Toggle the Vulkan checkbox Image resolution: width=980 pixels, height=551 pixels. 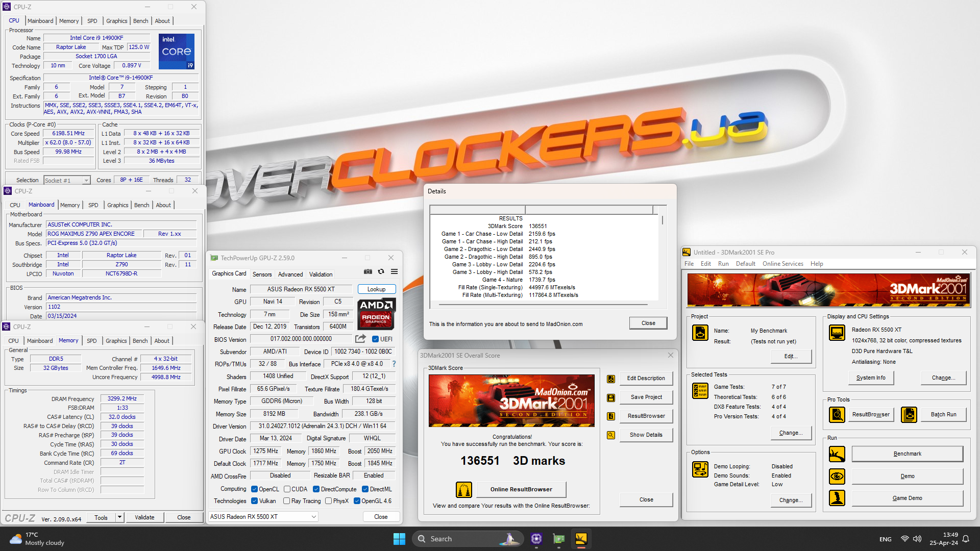[x=254, y=501]
